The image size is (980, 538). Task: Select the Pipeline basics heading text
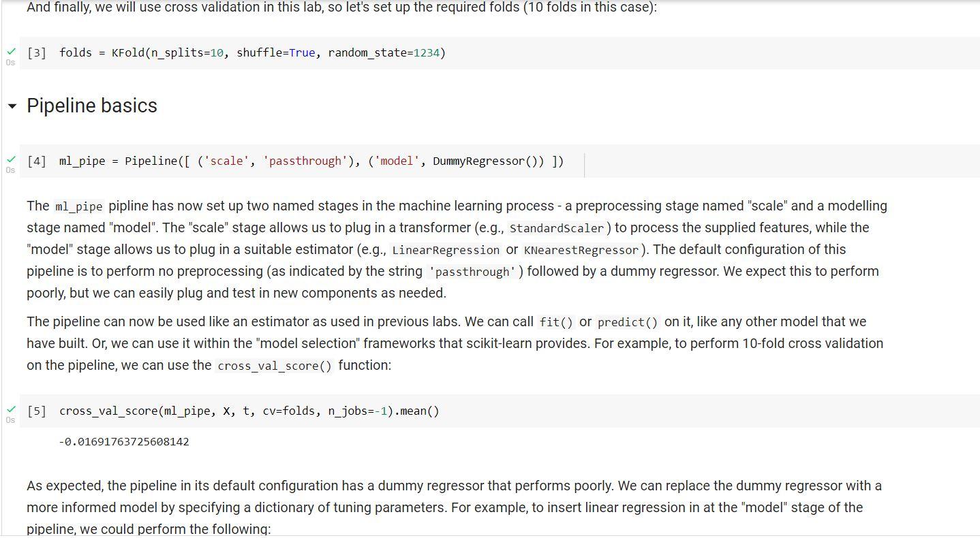91,106
